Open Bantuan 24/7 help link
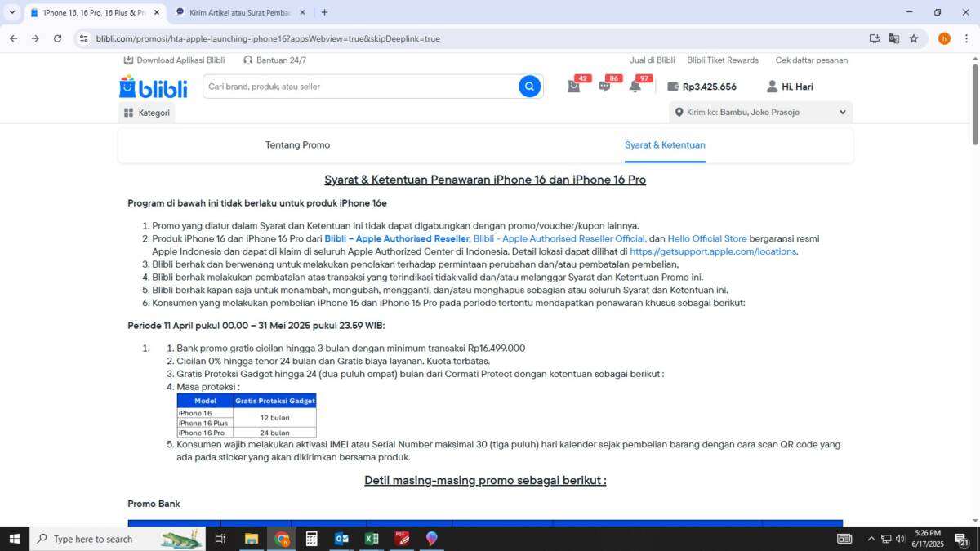 (x=274, y=60)
